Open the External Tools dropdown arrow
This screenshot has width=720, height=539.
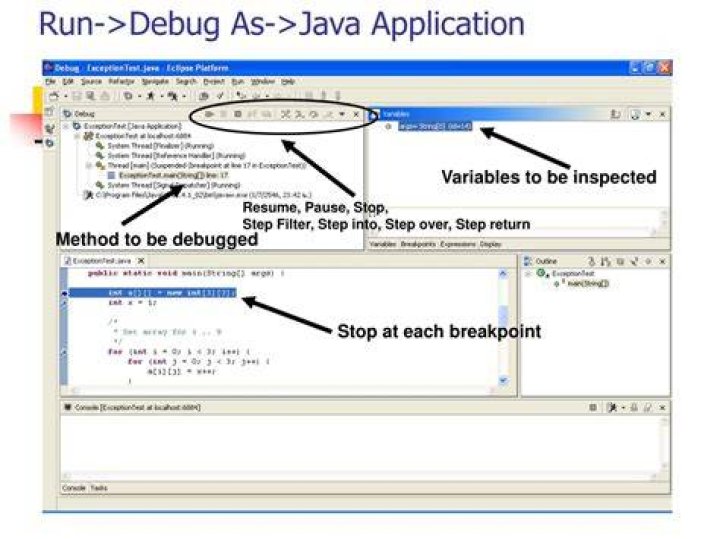pos(184,96)
